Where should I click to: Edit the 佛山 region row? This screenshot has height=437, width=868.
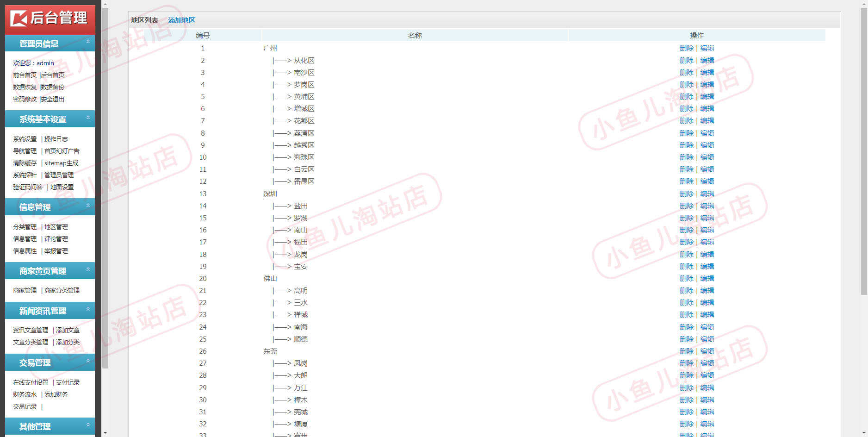click(x=707, y=279)
